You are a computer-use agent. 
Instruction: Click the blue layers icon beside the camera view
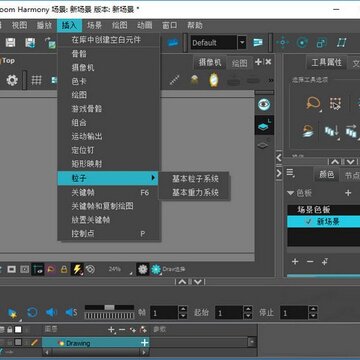tap(264, 125)
